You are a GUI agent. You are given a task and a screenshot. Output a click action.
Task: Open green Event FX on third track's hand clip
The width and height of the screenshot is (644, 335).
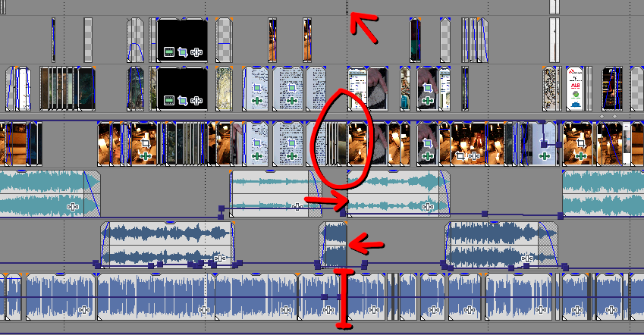click(x=428, y=156)
